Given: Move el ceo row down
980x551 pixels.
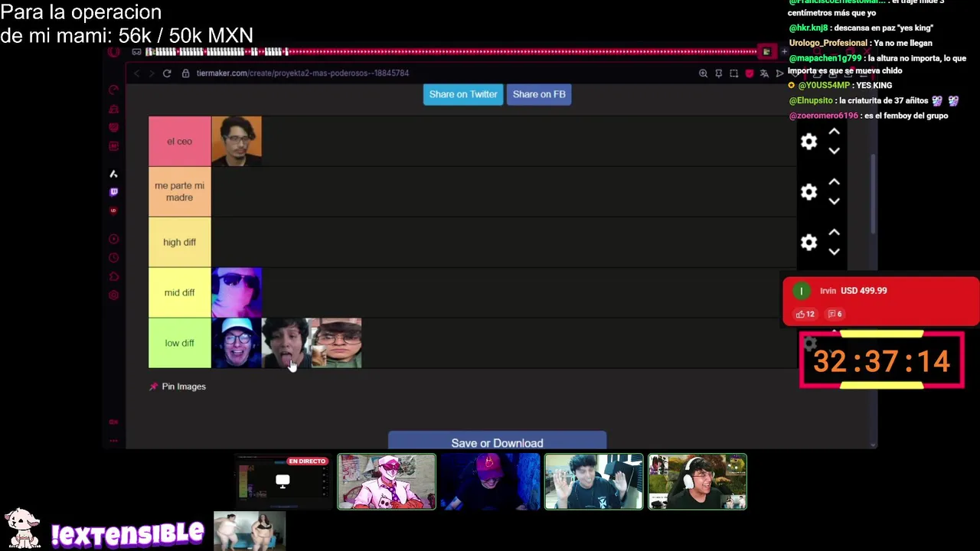Looking at the screenshot, I should 834,151.
